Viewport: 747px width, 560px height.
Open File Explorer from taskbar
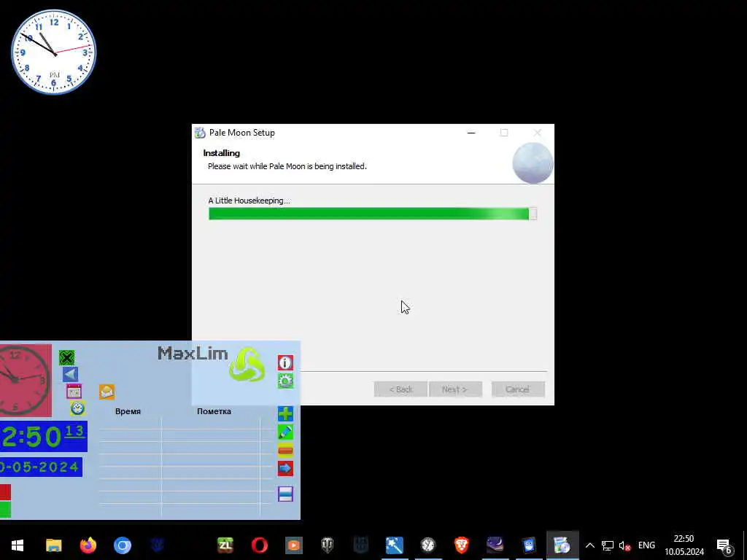[54, 545]
